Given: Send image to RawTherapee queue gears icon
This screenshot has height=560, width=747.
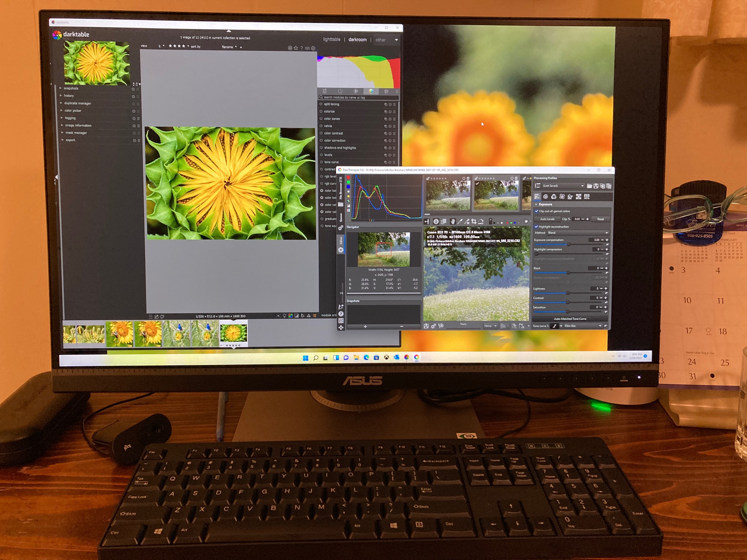Looking at the screenshot, I should tap(434, 326).
